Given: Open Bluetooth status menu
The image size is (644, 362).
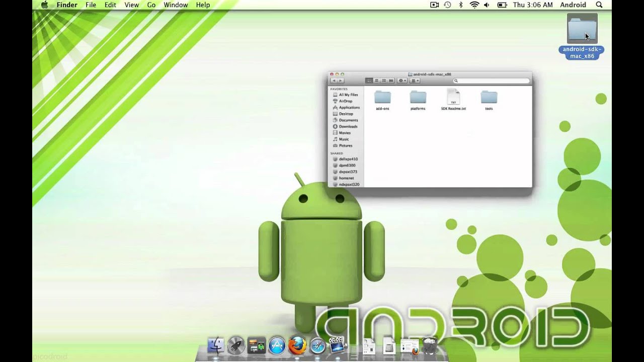Looking at the screenshot, I should pos(460,5).
